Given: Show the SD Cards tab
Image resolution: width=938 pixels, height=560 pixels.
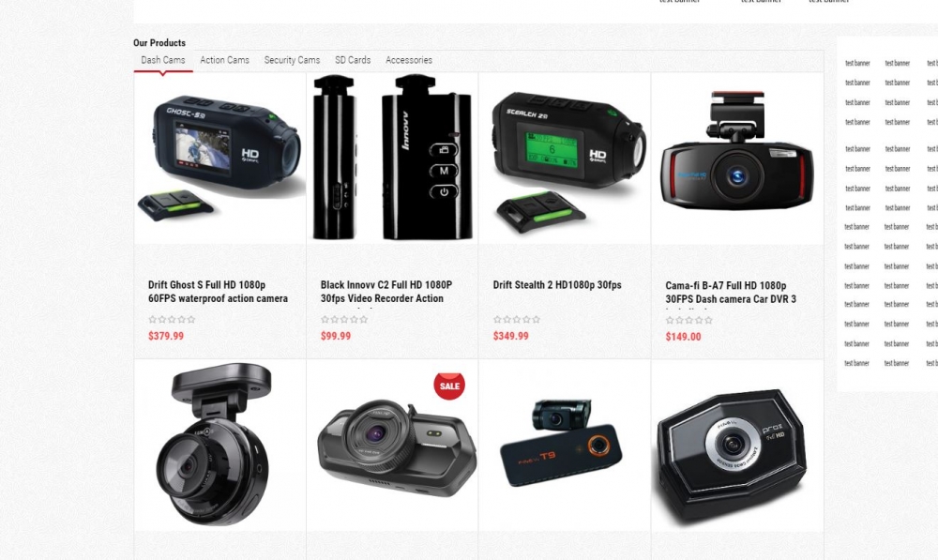Looking at the screenshot, I should pos(353,60).
